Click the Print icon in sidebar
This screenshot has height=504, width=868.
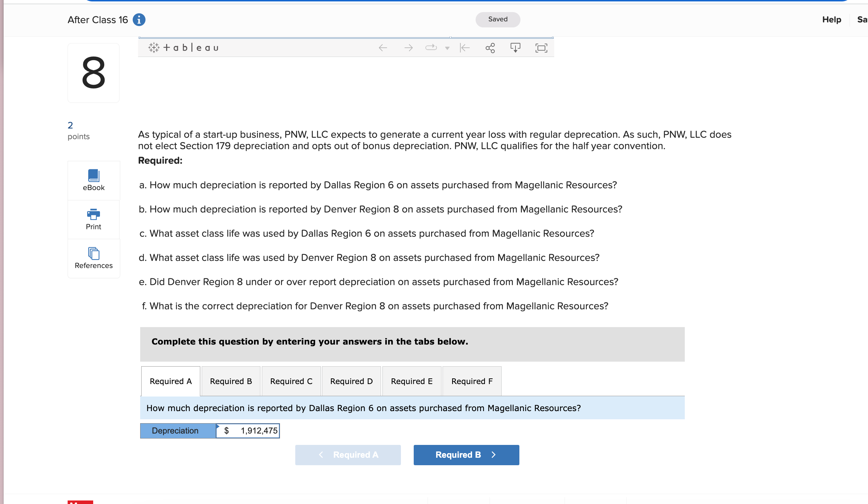[x=94, y=219]
